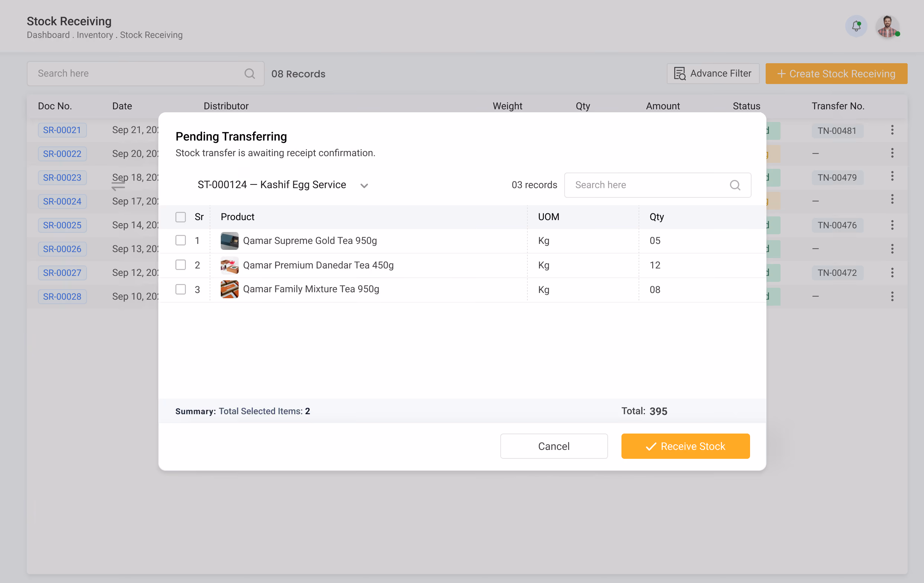The height and width of the screenshot is (583, 924).
Task: Open the kebab menu for row TN-00479
Action: [x=892, y=176]
